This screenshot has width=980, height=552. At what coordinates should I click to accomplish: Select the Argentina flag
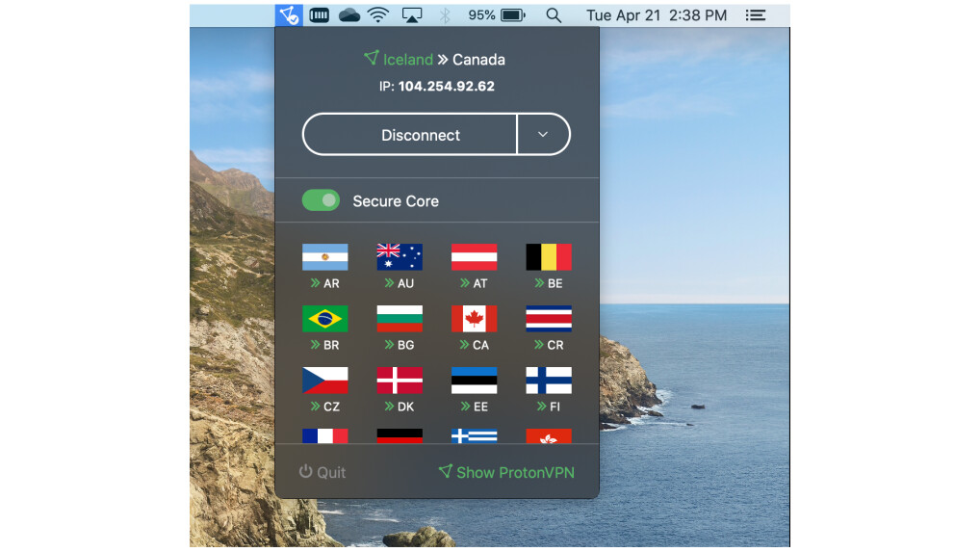325,257
